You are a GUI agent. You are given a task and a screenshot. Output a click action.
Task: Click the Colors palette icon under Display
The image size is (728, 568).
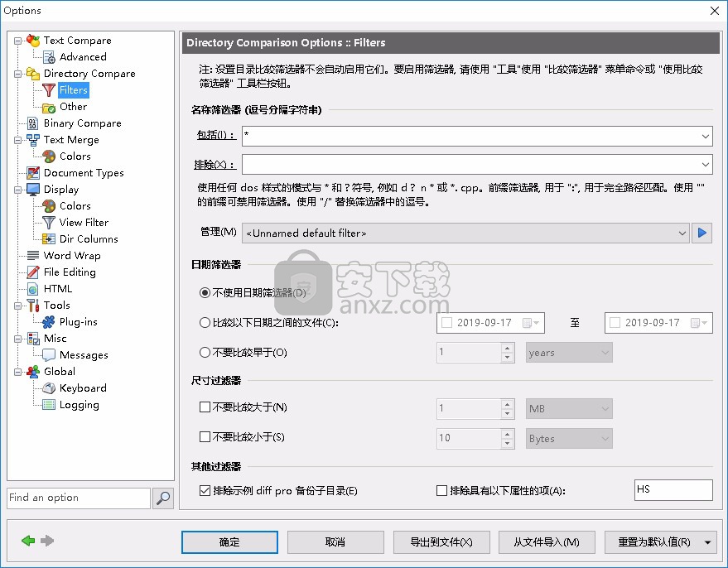pyautogui.click(x=49, y=205)
